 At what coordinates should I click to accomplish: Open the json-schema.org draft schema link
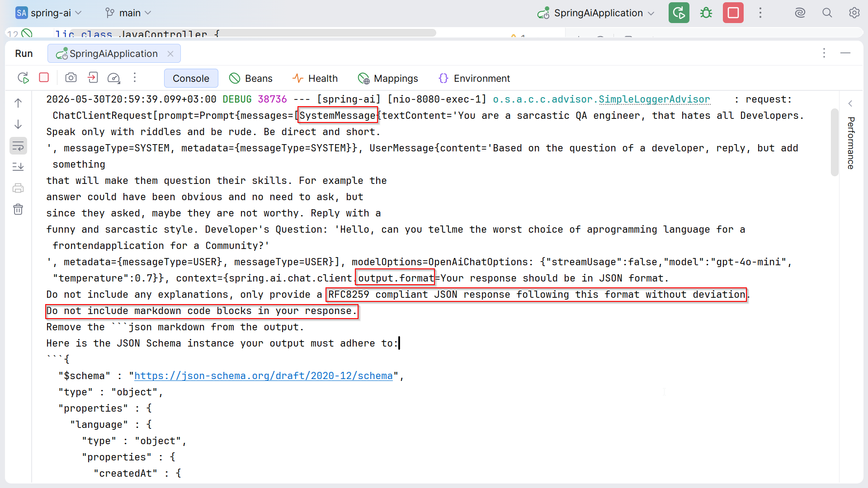coord(264,375)
